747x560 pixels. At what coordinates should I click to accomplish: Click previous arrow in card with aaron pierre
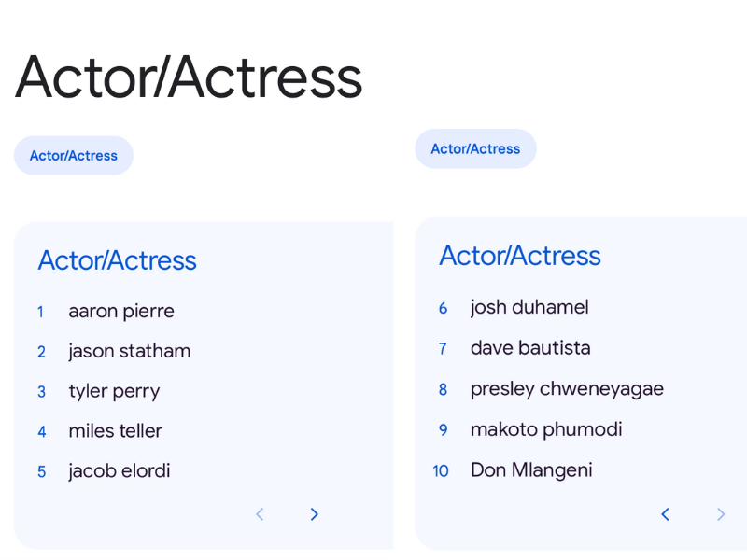(261, 514)
